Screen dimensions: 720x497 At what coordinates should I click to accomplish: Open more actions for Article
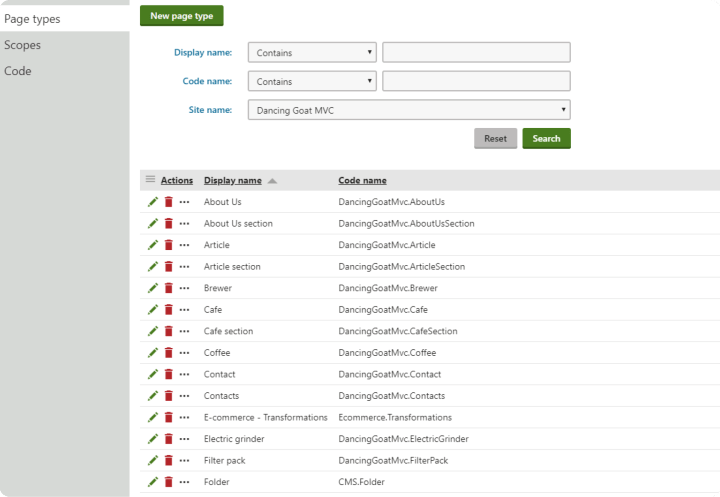pyautogui.click(x=184, y=245)
